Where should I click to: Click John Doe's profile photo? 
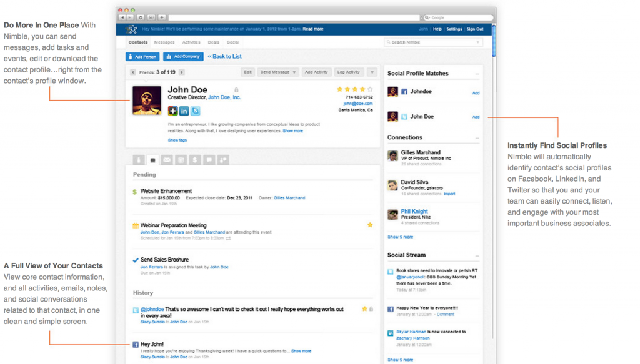click(147, 101)
